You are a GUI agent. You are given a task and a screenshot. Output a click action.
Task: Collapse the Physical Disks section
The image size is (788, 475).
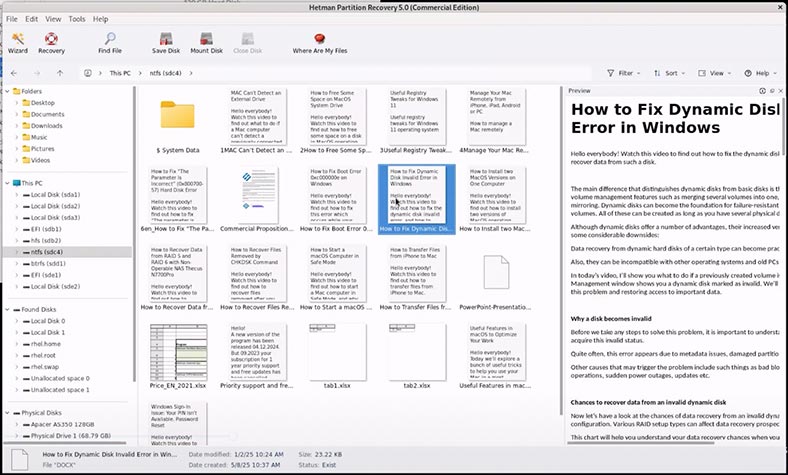tap(8, 413)
